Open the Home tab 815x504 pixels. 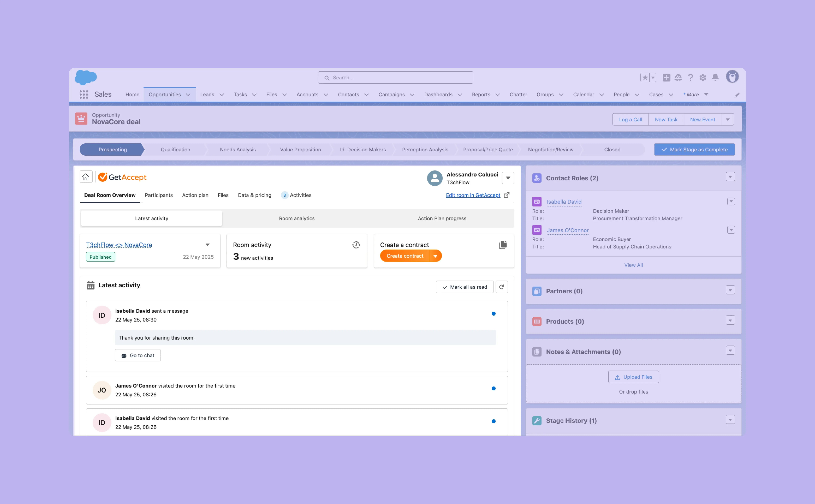(x=132, y=95)
